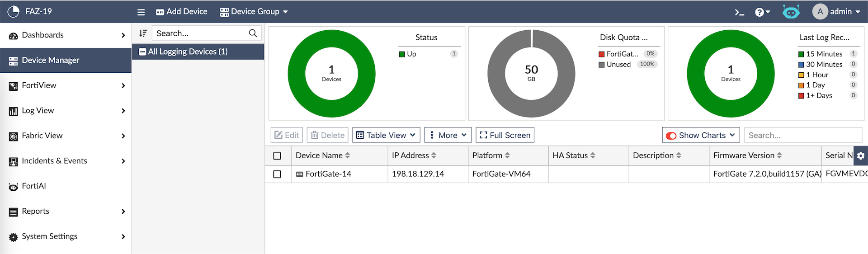Screen dimensions: 868x254
Task: Click the table search input field
Action: (x=802, y=135)
